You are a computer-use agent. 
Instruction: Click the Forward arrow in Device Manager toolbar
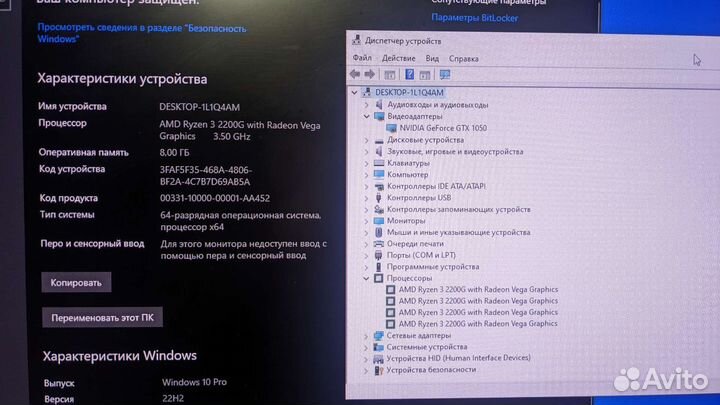pos(370,74)
